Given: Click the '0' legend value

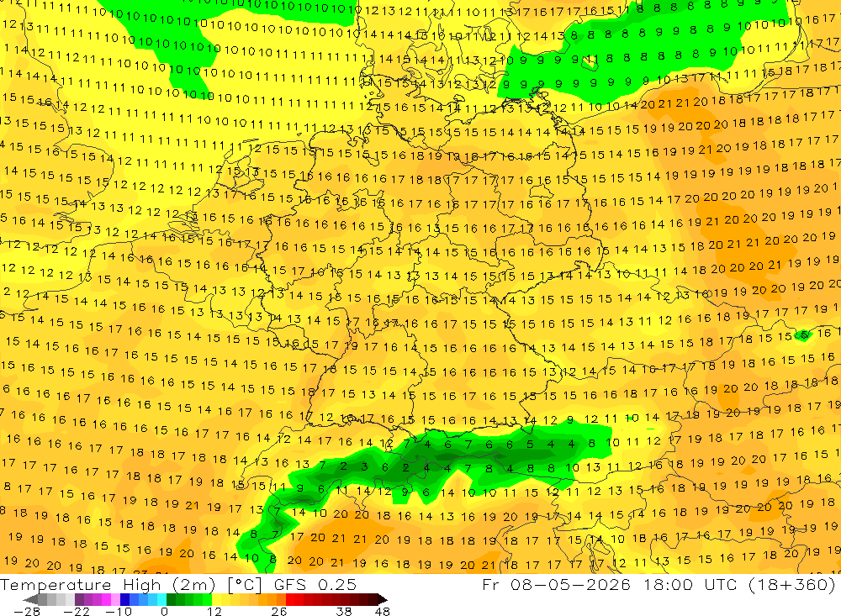Looking at the screenshot, I should click(x=165, y=612).
